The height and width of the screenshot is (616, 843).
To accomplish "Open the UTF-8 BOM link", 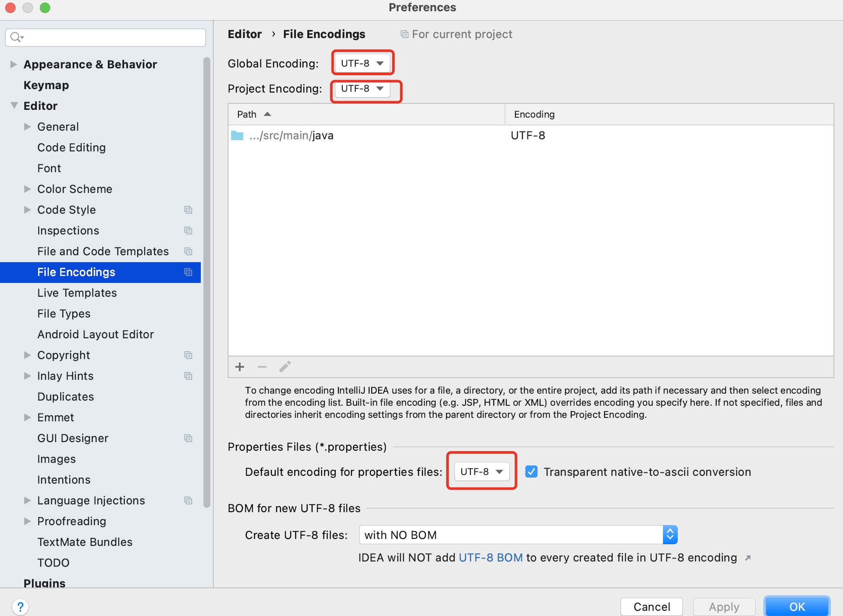I will (490, 558).
